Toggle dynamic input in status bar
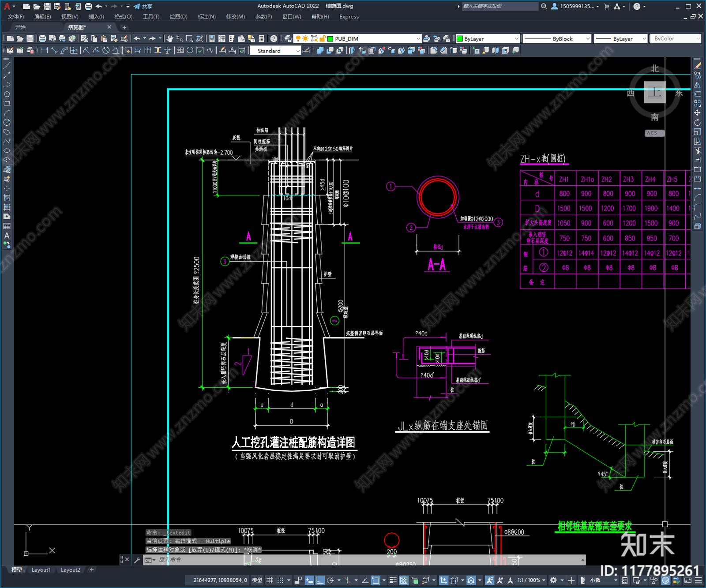Viewport: 706px width, 588px height. (309, 580)
